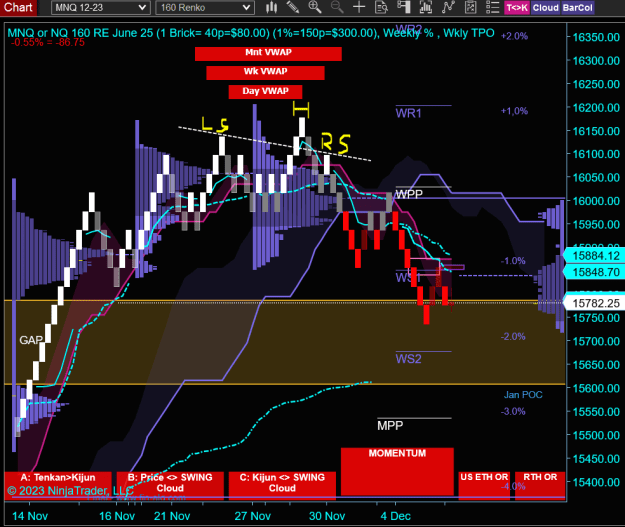The height and width of the screenshot is (527, 625).
Task: Click the 4 Dec date label
Action: (395, 516)
